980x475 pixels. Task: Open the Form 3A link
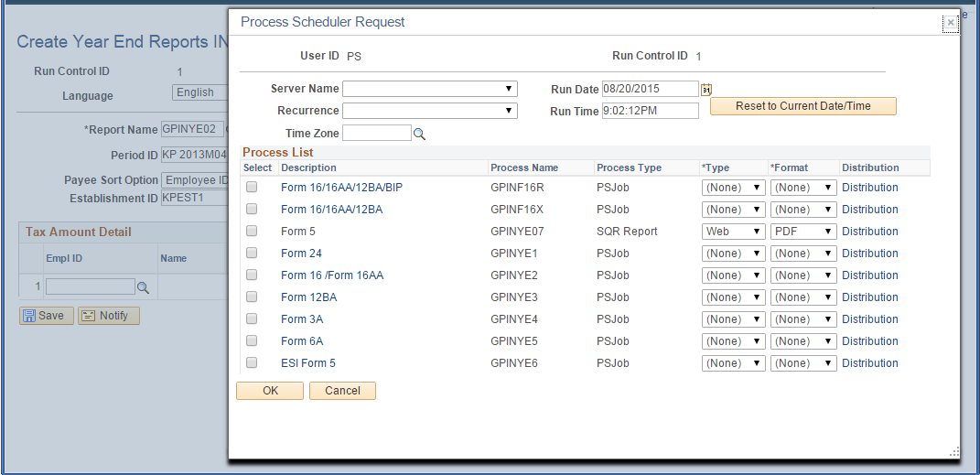tap(302, 318)
